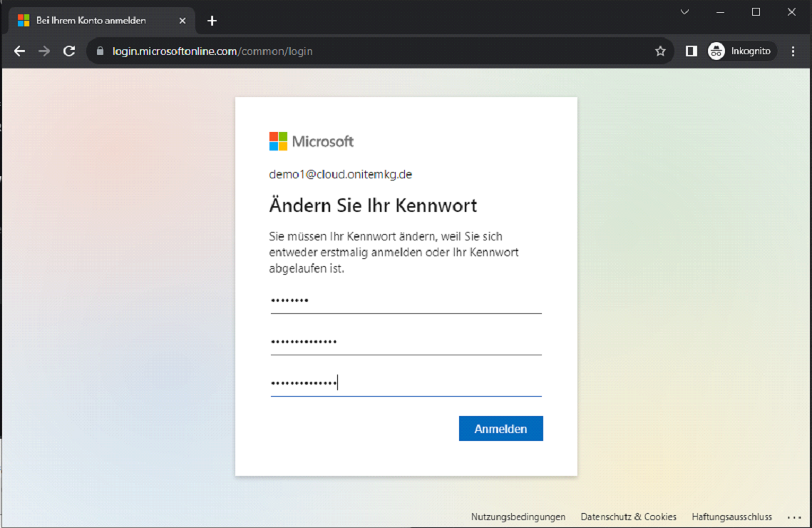Image resolution: width=812 pixels, height=528 pixels.
Task: Click the address bar URL
Action: coord(212,51)
